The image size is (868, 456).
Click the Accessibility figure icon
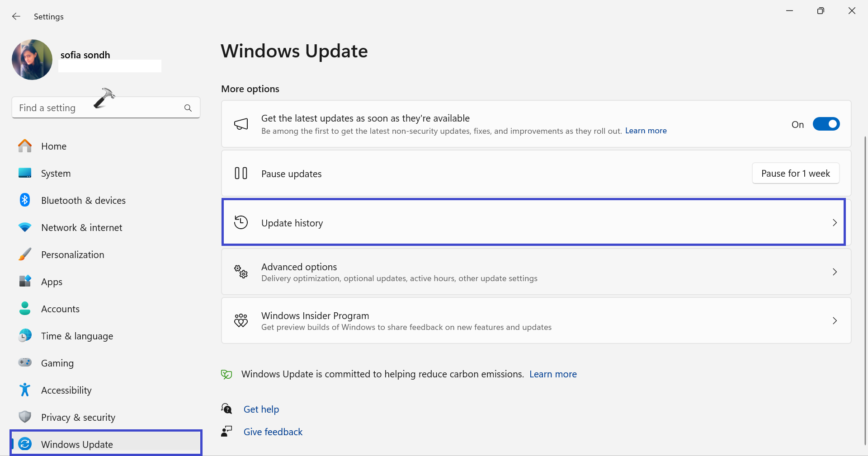pos(25,390)
